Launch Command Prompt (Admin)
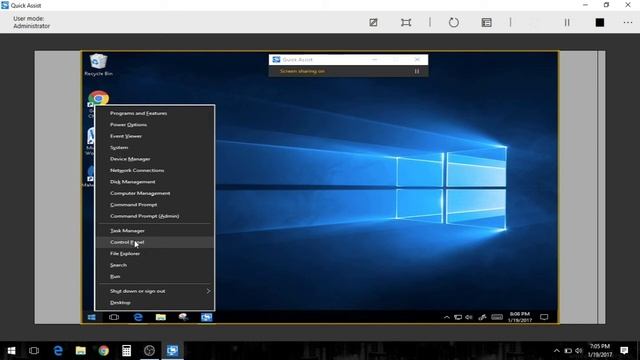This screenshot has height=360, width=640. (155, 216)
